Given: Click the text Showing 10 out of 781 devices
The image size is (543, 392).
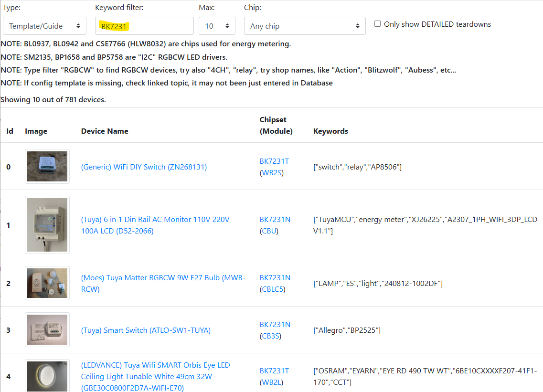Looking at the screenshot, I should [x=53, y=100].
